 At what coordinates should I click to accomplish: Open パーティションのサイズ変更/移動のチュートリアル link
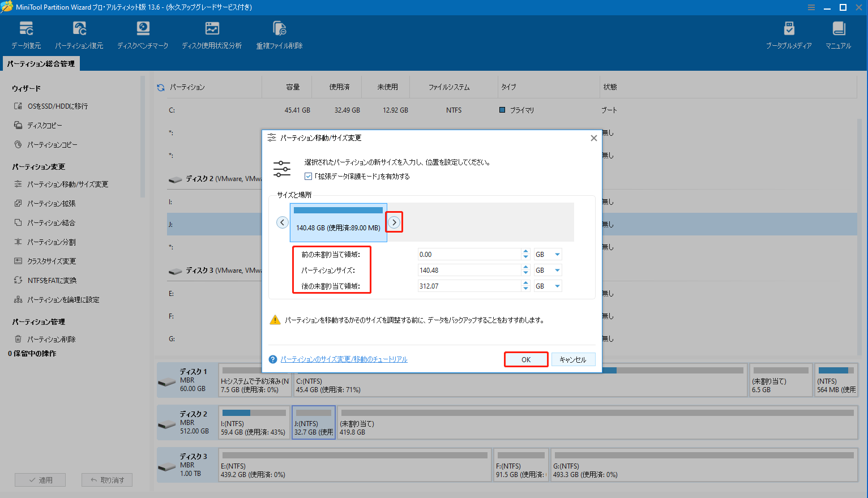344,359
